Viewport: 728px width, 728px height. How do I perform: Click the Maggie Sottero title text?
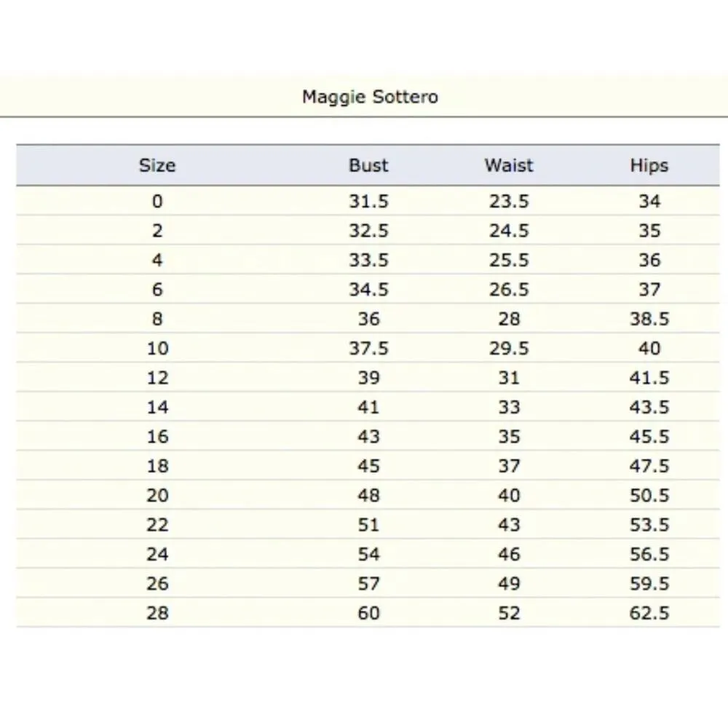click(370, 96)
